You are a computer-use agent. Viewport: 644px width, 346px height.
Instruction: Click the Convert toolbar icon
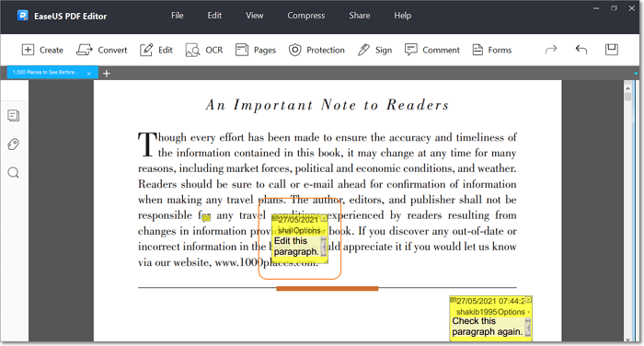tap(85, 50)
